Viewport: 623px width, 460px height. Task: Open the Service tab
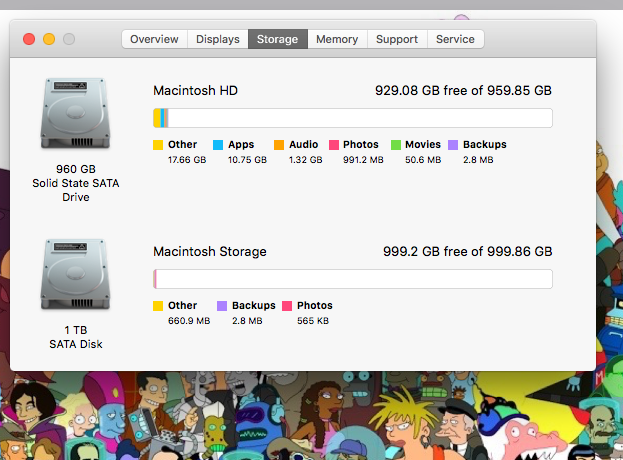point(456,39)
